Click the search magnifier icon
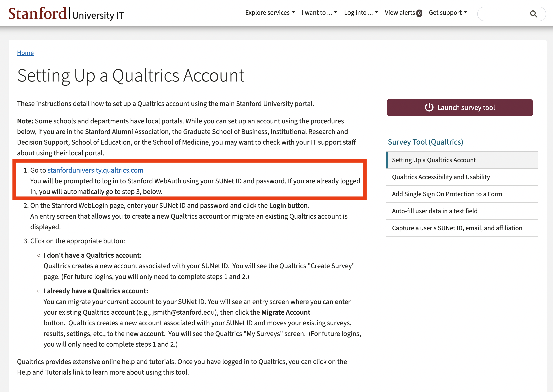 click(x=533, y=14)
